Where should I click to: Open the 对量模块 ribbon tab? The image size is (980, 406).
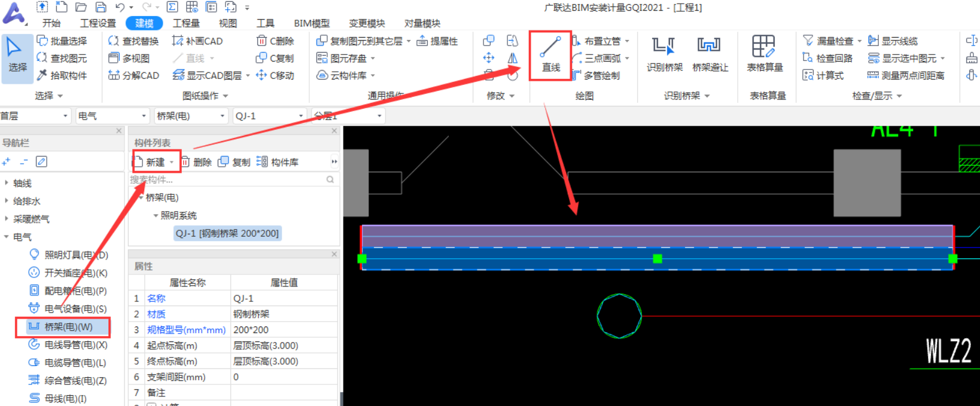click(422, 23)
